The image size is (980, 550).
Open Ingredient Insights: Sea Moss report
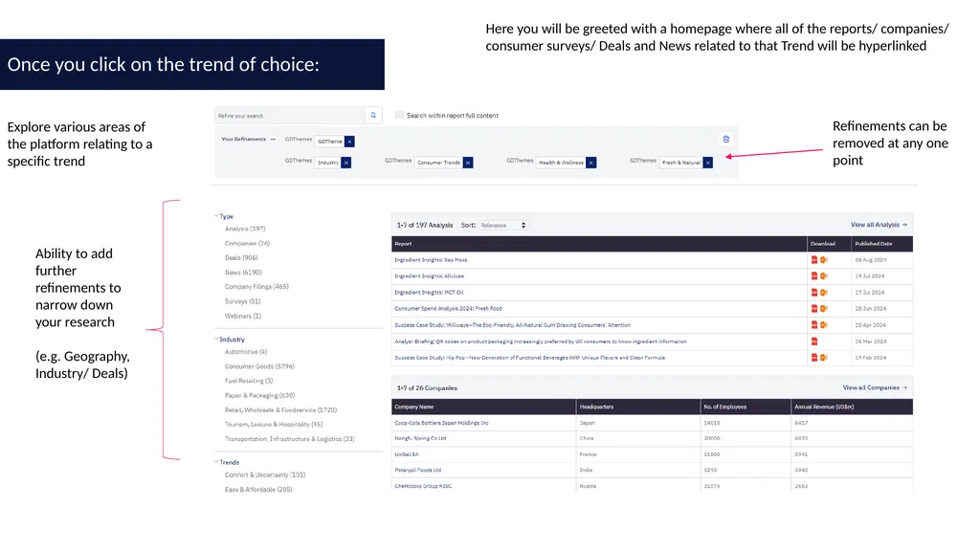click(x=431, y=260)
